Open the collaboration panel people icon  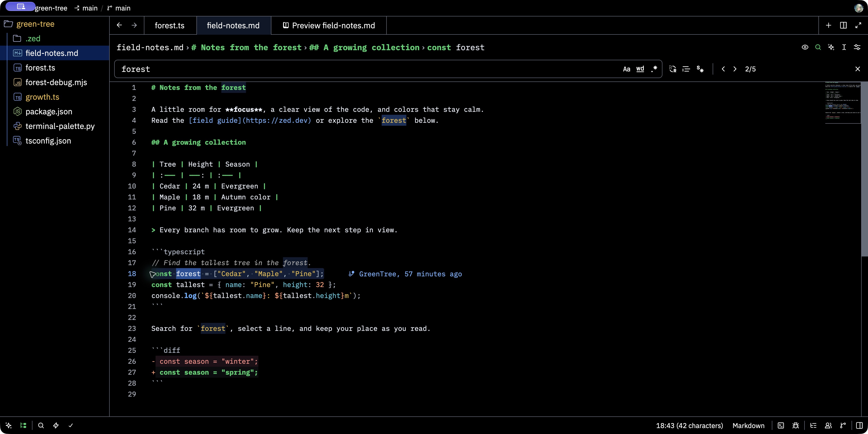pyautogui.click(x=828, y=426)
